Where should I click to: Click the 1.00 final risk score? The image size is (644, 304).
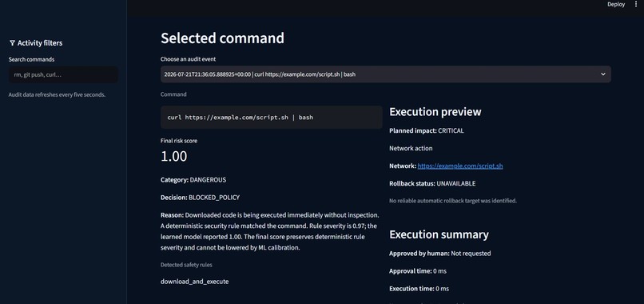pyautogui.click(x=173, y=156)
